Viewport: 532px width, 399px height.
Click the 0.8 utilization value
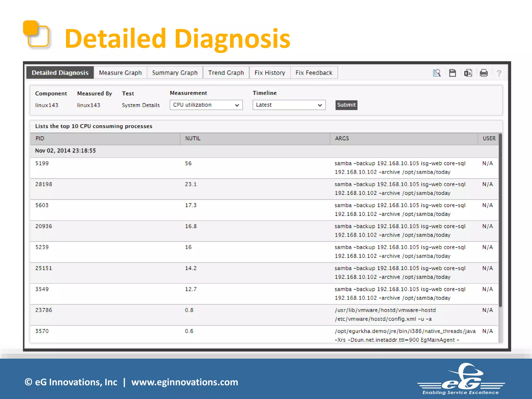[189, 310]
